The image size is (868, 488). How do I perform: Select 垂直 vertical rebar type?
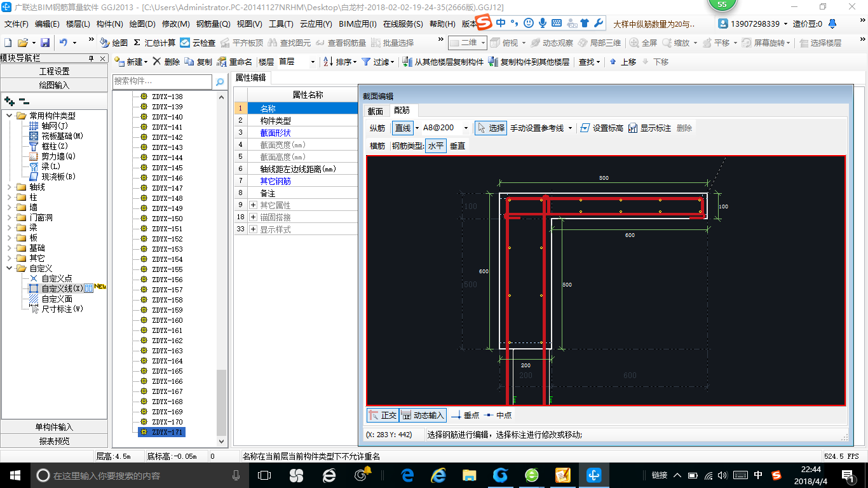pos(458,146)
